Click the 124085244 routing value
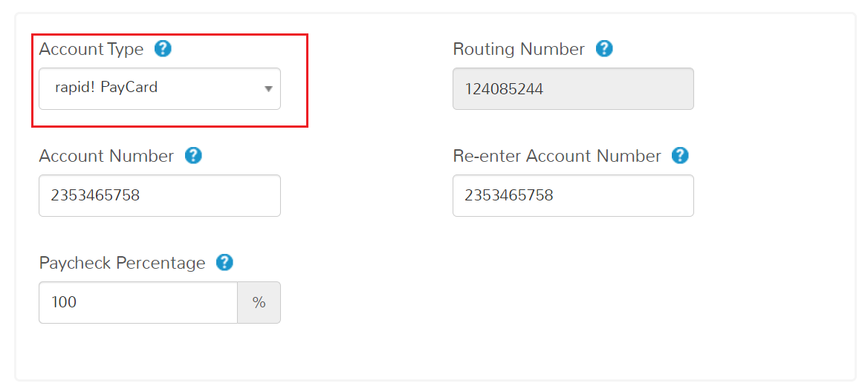 tap(505, 89)
